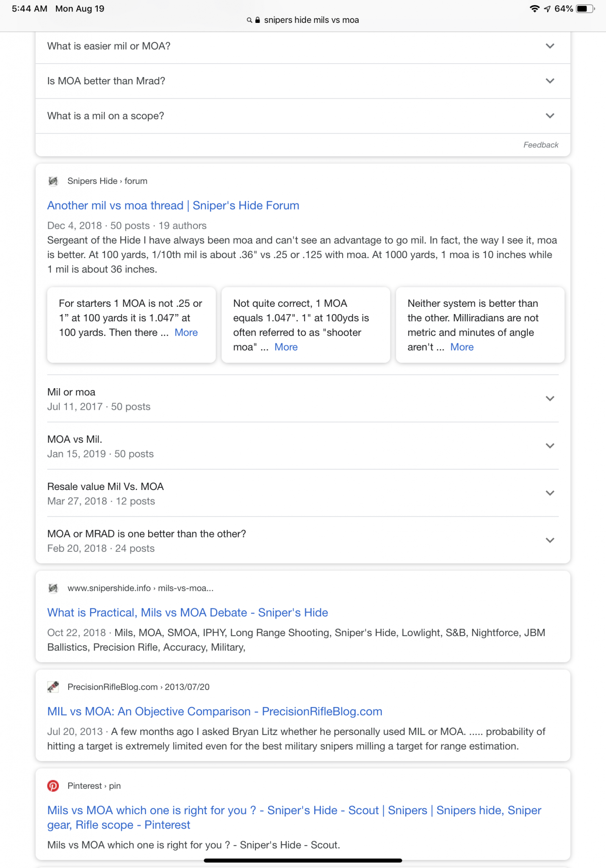Tap the address bar 'snipers hide mils vs moa'
Screen dimensions: 606x868
click(311, 20)
